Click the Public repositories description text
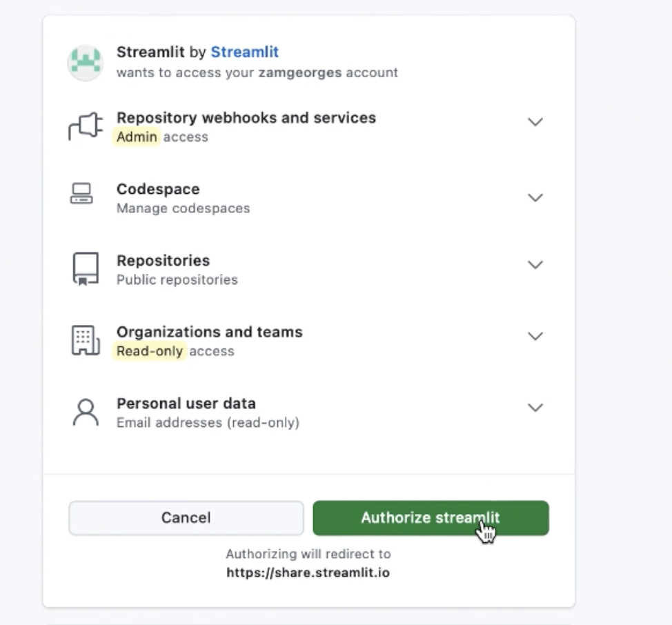Viewport: 672px width, 625px height. point(178,279)
